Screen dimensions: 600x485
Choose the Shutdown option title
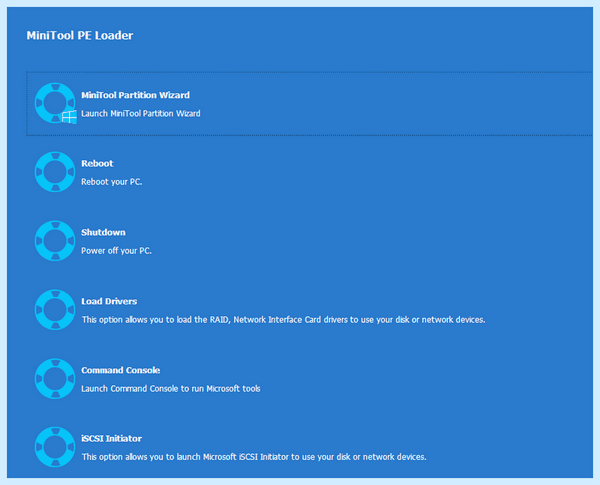click(x=103, y=232)
